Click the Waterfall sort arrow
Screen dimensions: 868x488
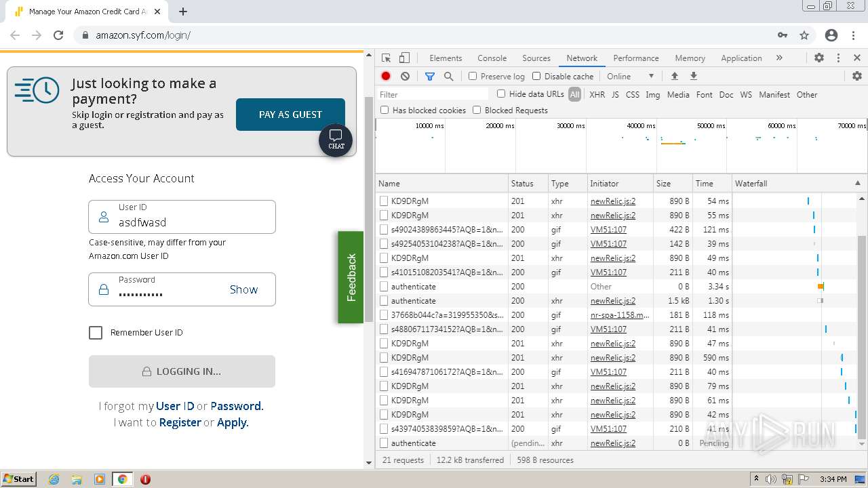[857, 184]
